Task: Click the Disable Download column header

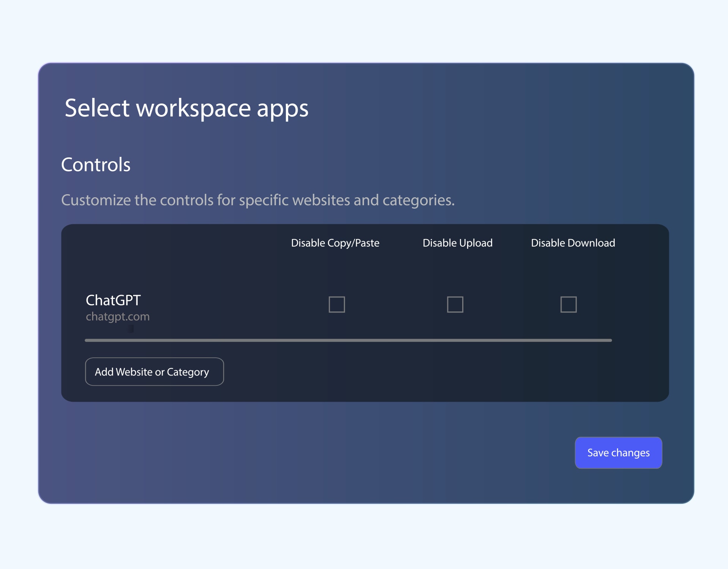Action: 573,243
